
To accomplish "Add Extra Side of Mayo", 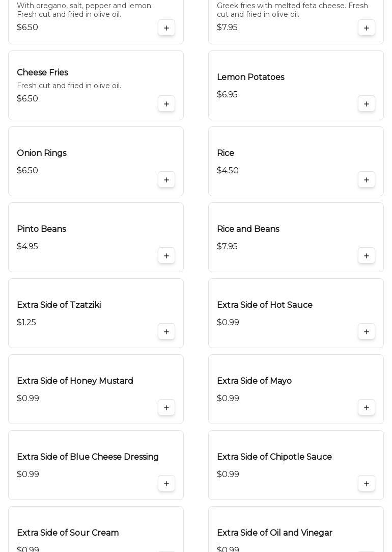I will (367, 408).
